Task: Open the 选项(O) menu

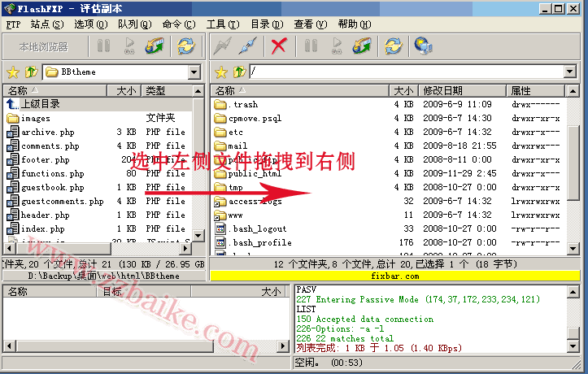Action: point(91,24)
